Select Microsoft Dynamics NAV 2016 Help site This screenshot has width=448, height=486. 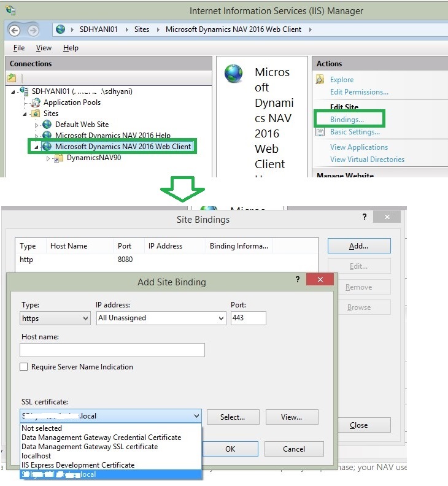coord(113,136)
